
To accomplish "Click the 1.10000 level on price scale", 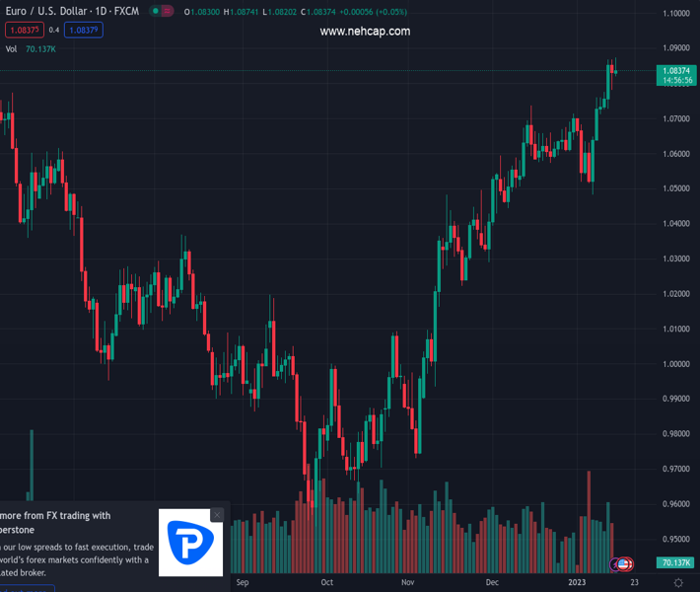I will click(x=675, y=14).
